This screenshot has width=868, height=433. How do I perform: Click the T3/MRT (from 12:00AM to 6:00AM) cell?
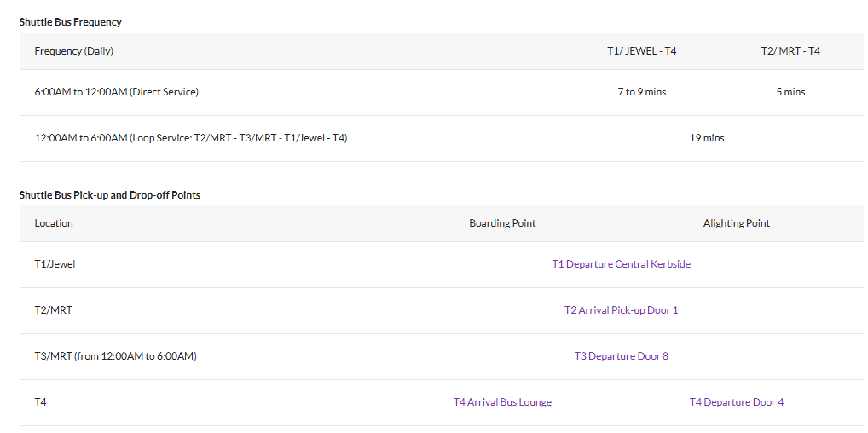coord(116,356)
